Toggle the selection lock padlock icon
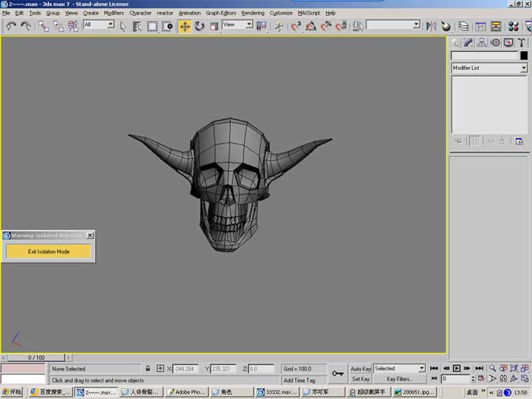 click(x=147, y=369)
